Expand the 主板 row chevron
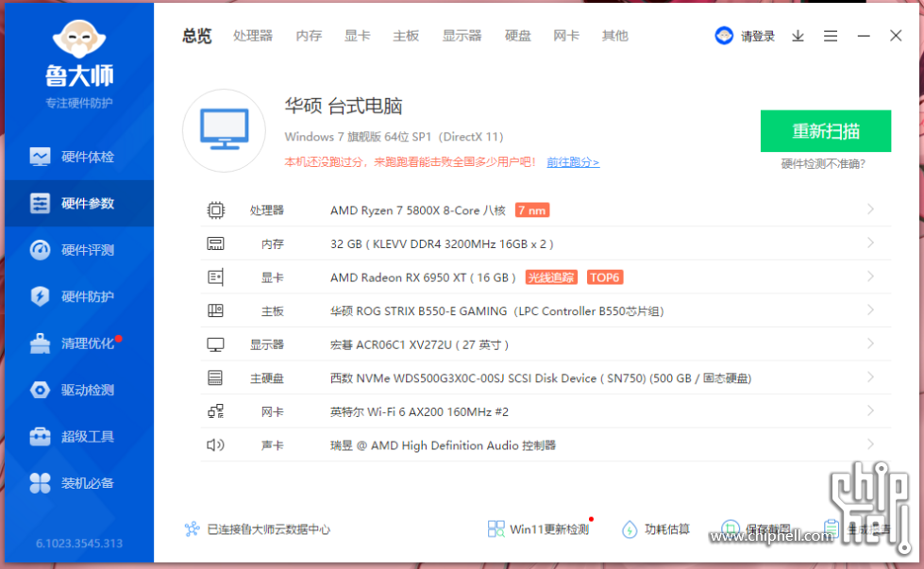This screenshot has height=569, width=924. coord(870,310)
